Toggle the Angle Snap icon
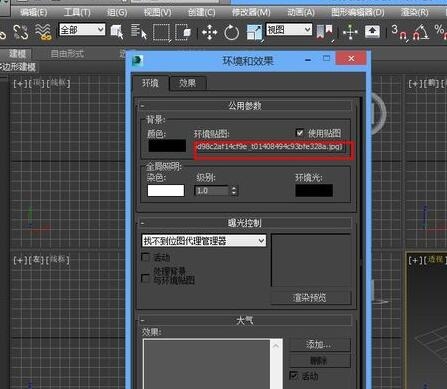Image resolution: width=447 pixels, height=389 pixels. 421,32
